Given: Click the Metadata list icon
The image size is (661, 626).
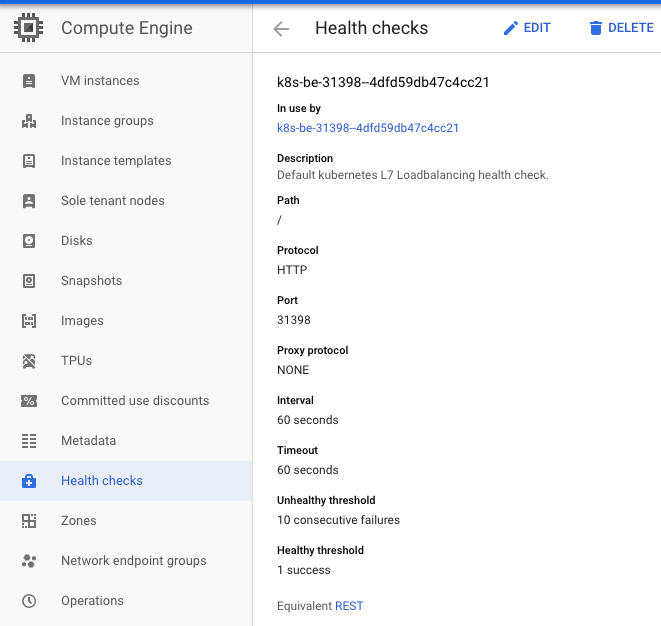Looking at the screenshot, I should (x=29, y=441).
